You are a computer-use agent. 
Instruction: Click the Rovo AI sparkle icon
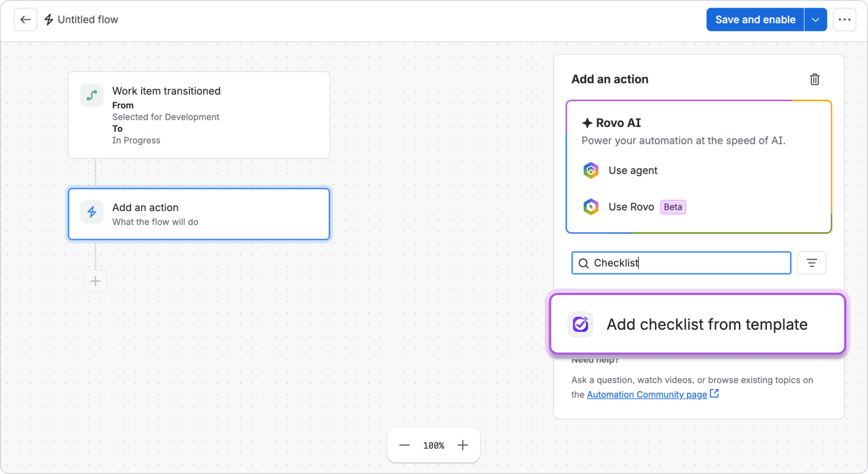coord(587,123)
